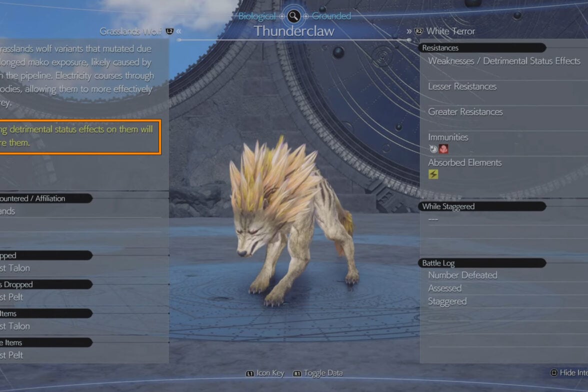Click the red immunity status icon
Image resolution: width=588 pixels, height=392 pixels.
pos(443,149)
